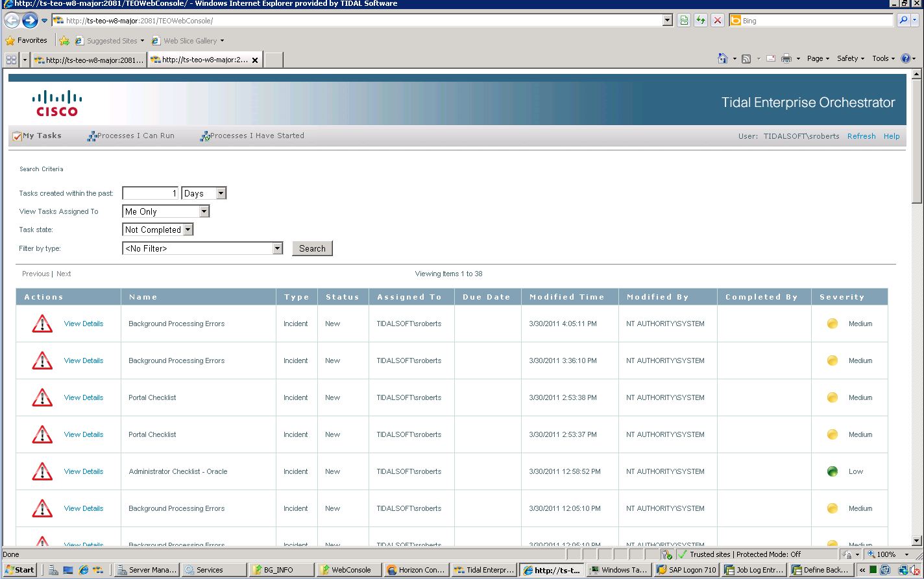Open a new blank browser tab
Viewport: 924px width, 579px height.
click(273, 60)
